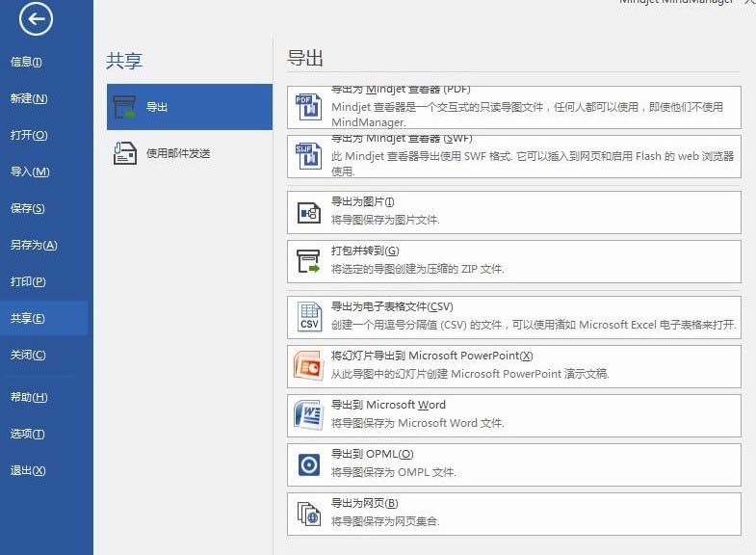Click the text 将导图保存为图片文件.
Image resolution: width=756 pixels, height=555 pixels.
pos(385,220)
